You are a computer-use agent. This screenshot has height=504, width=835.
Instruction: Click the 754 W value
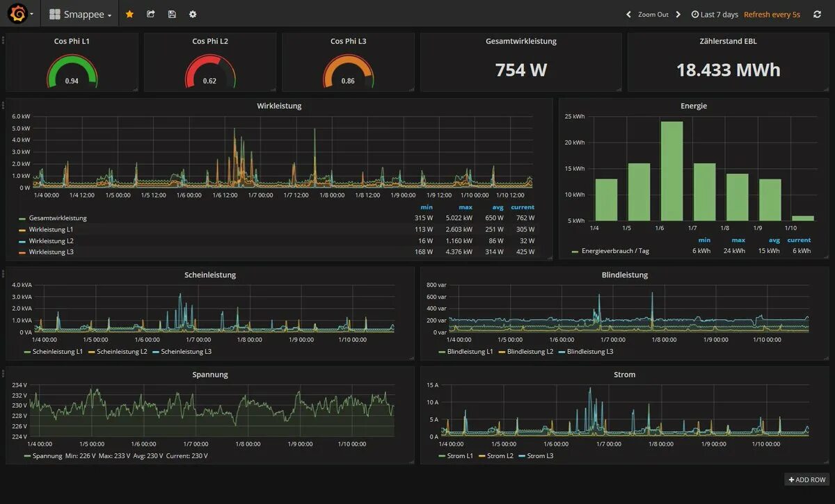click(x=521, y=70)
